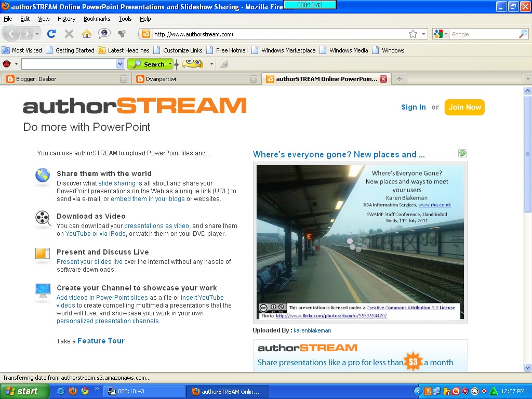Open the Feature Tour link
The height and width of the screenshot is (399, 532).
pyautogui.click(x=101, y=341)
